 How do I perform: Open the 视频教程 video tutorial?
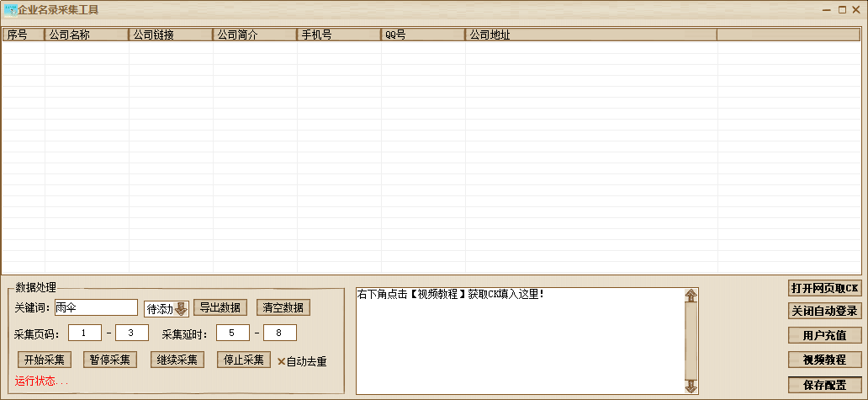click(x=825, y=360)
